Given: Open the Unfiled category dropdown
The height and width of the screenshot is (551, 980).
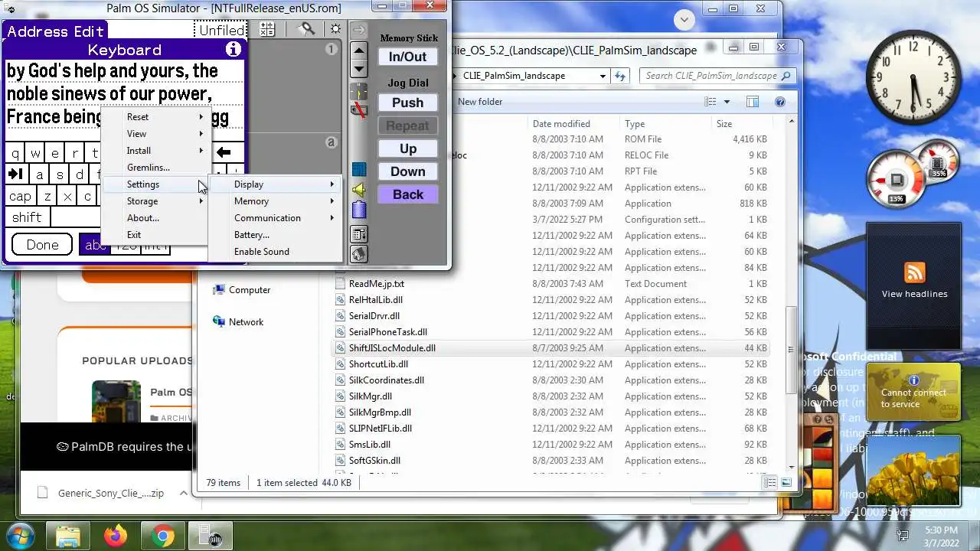Looking at the screenshot, I should click(220, 31).
